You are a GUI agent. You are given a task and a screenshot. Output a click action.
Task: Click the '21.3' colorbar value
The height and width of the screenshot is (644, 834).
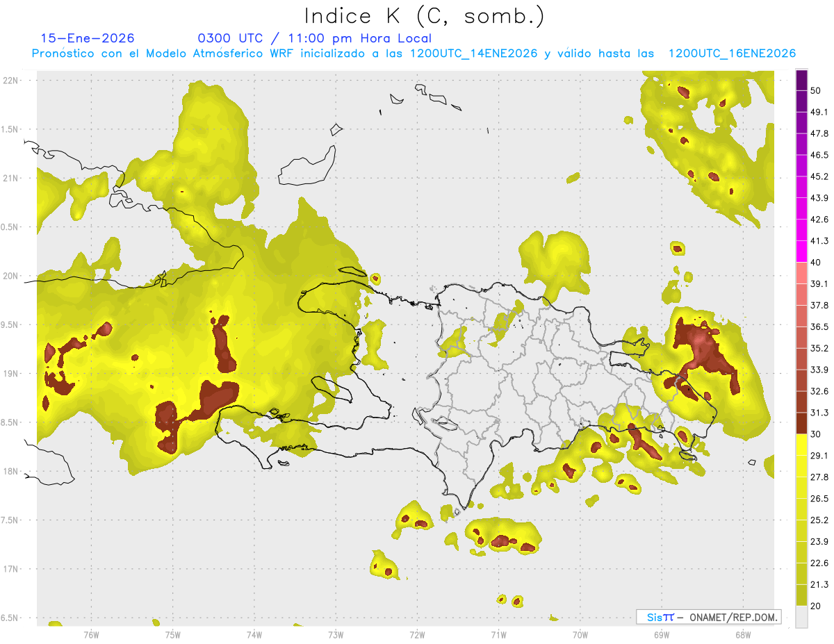tap(819, 584)
